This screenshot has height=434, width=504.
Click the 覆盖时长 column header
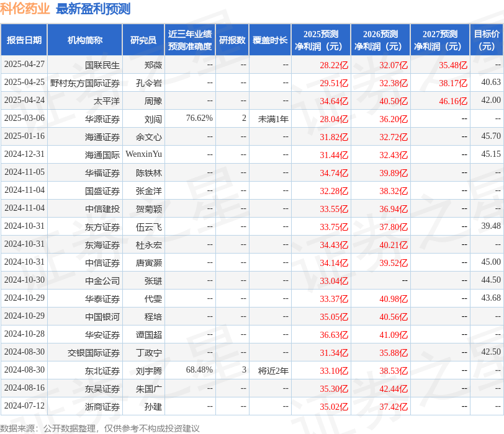pyautogui.click(x=270, y=40)
